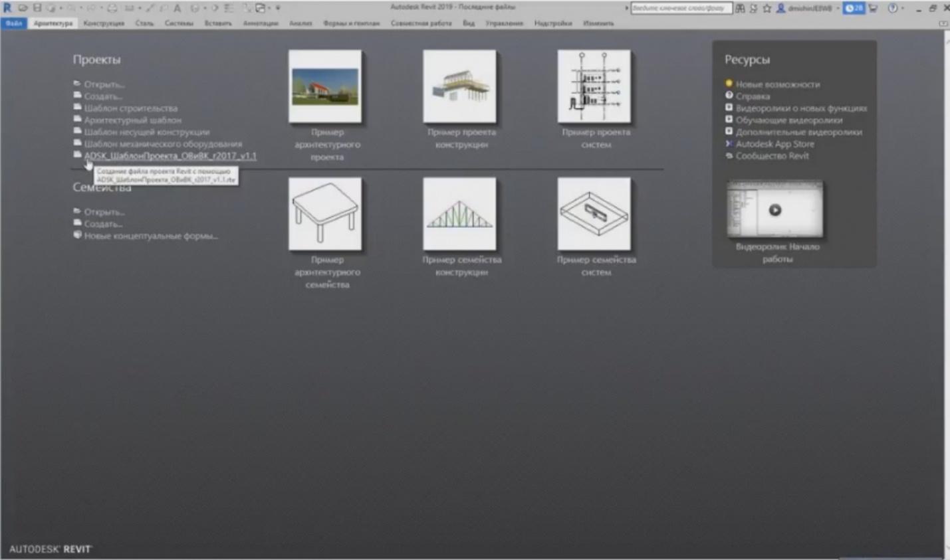The height and width of the screenshot is (560, 950).
Task: Click the Help question mark icon
Action: tap(893, 8)
